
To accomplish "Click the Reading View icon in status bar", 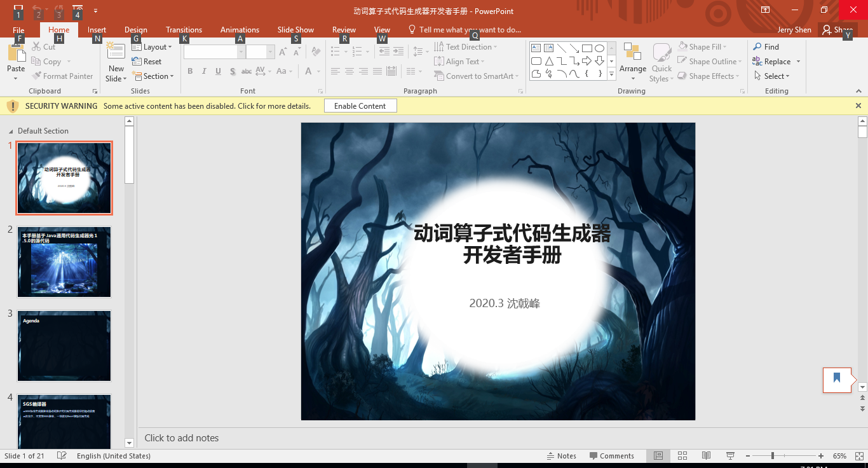I will point(706,456).
